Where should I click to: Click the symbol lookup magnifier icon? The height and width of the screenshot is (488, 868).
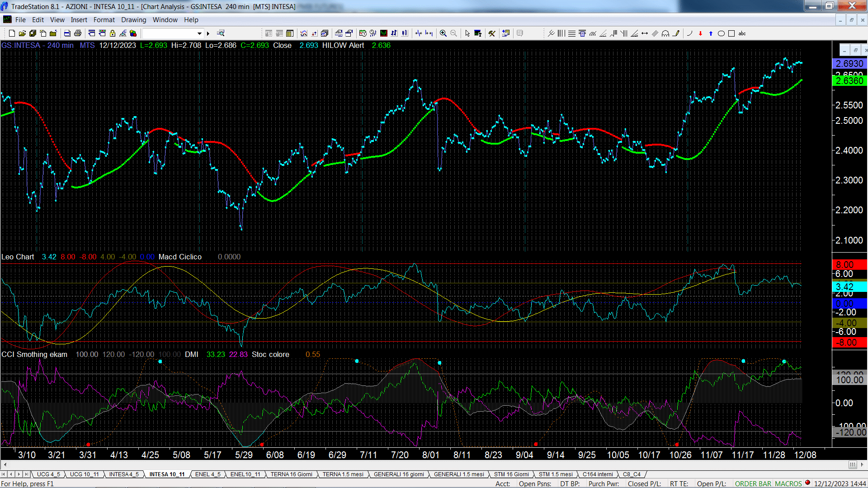pos(221,33)
